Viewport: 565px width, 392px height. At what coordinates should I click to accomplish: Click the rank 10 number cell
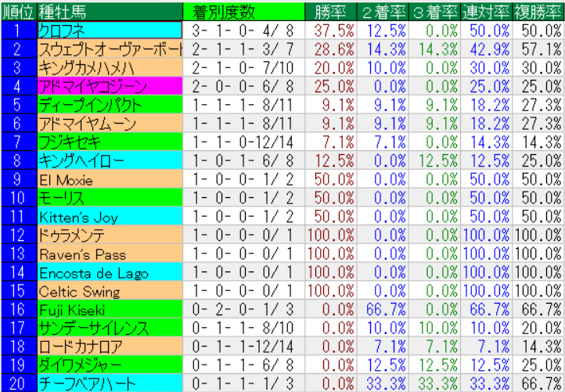tap(19, 197)
